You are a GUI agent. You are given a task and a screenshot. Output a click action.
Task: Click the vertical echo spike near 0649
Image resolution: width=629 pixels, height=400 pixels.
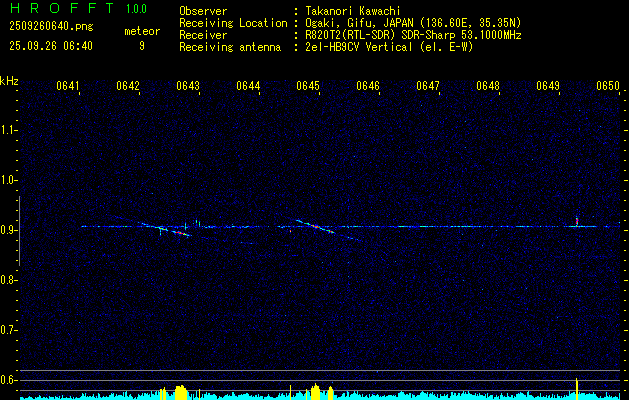coord(577,221)
